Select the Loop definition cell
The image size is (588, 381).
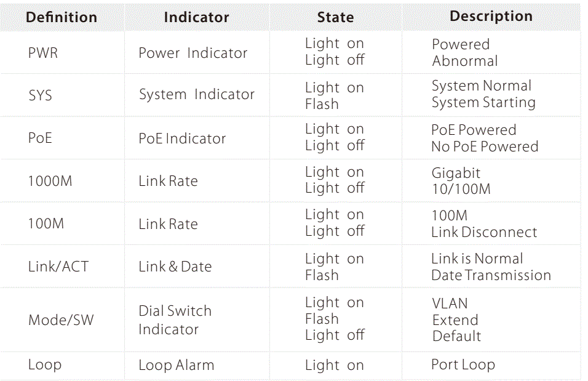[45, 364]
